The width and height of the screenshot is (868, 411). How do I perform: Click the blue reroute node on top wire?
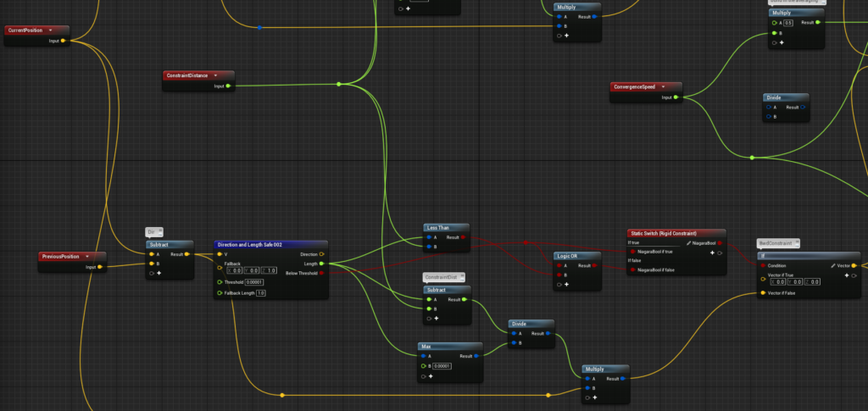(259, 28)
